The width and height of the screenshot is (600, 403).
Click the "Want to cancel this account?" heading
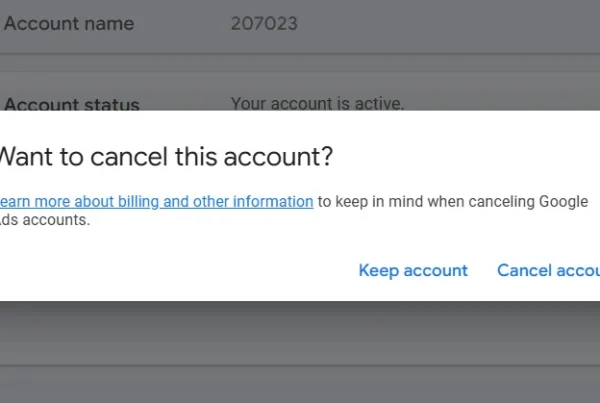[x=165, y=157]
